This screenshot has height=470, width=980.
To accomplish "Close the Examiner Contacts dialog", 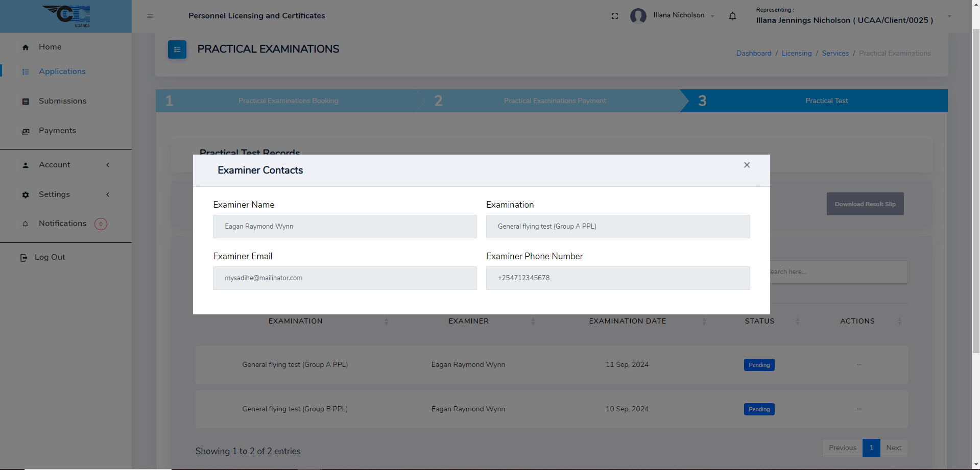I will 747,165.
